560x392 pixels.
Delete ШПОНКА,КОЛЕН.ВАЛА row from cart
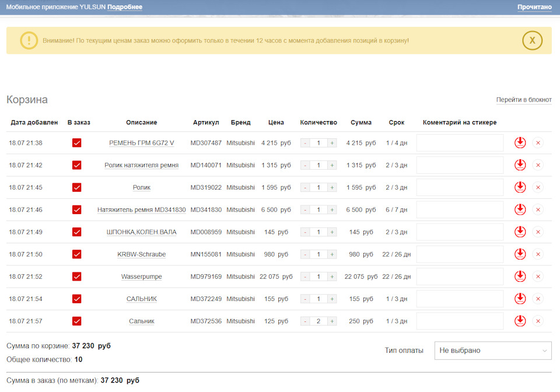[538, 232]
